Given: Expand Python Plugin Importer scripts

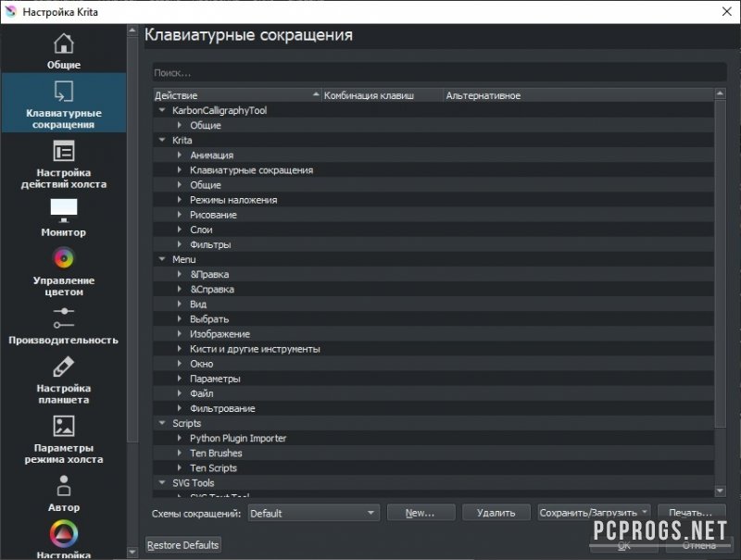Looking at the screenshot, I should 179,438.
